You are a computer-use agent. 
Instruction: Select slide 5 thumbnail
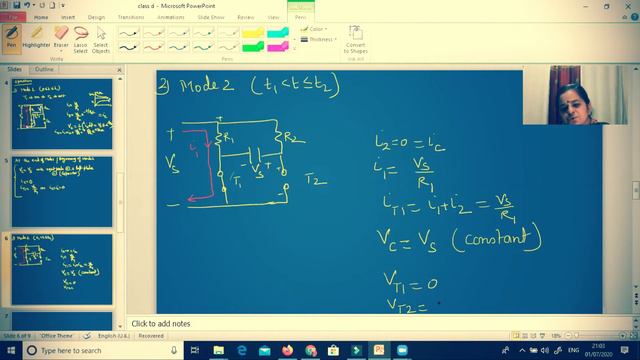point(62,191)
